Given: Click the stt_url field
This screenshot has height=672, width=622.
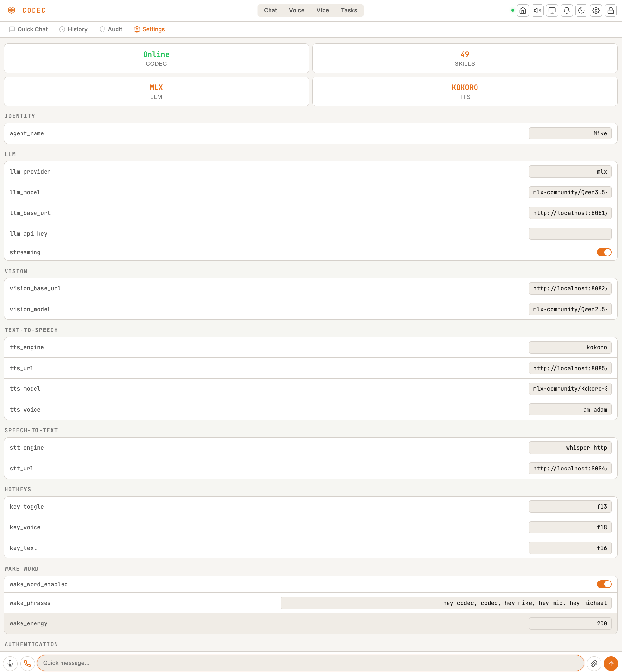Looking at the screenshot, I should click(570, 468).
